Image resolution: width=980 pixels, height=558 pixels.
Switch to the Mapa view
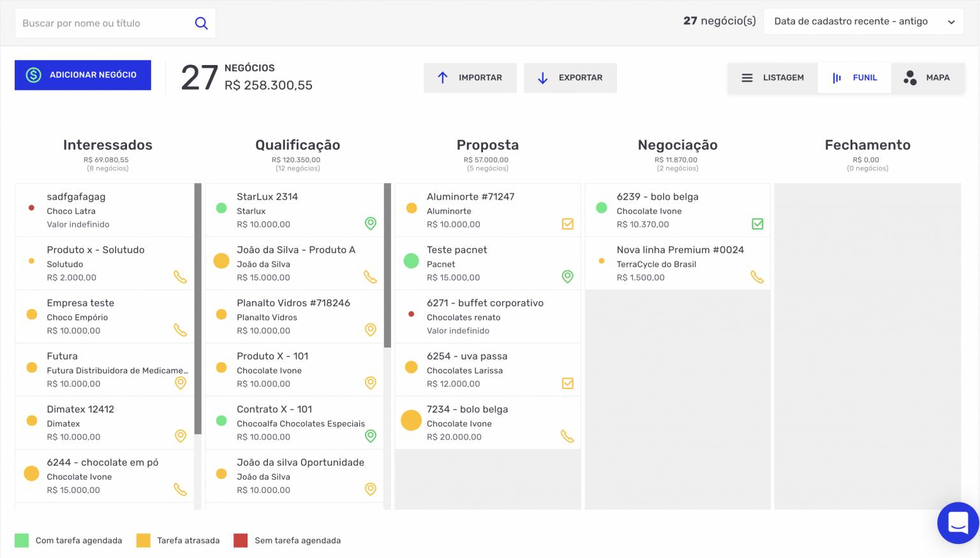click(927, 78)
